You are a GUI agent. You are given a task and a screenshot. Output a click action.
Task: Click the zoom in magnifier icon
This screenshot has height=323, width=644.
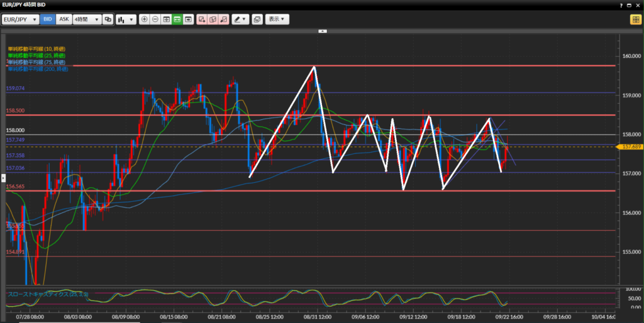tap(145, 19)
